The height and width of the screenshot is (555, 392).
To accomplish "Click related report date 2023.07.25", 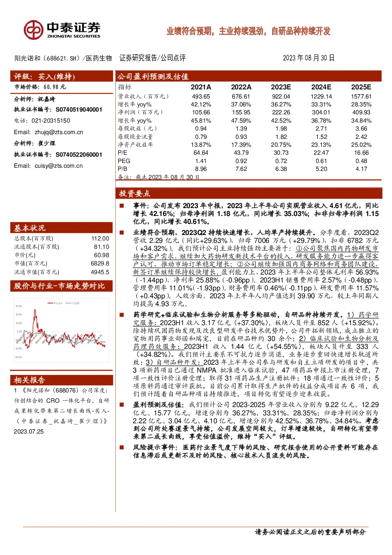I will (29, 432).
